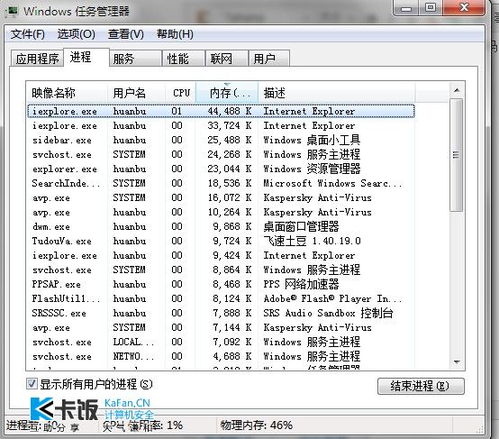Screen dimensions: 499x439
Task: Sort by 映像名称 column header
Action: (67, 92)
